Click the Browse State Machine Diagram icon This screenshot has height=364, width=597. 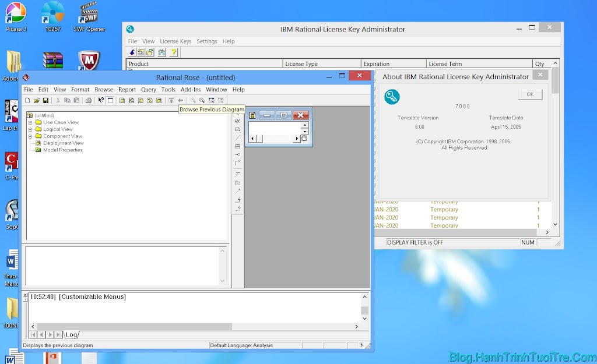(150, 100)
